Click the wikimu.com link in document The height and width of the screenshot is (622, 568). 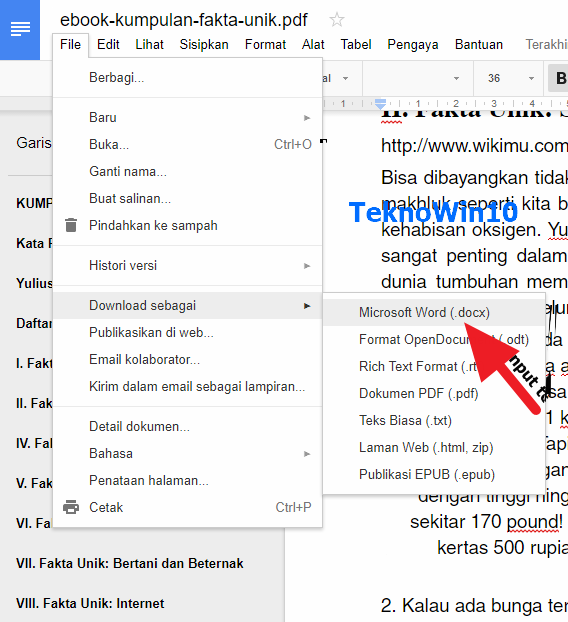474,146
